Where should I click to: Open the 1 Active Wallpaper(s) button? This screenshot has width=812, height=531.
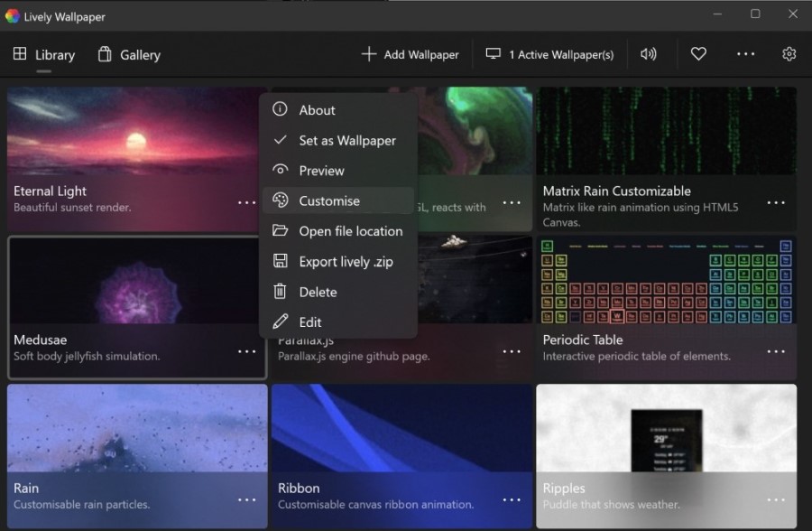point(549,54)
